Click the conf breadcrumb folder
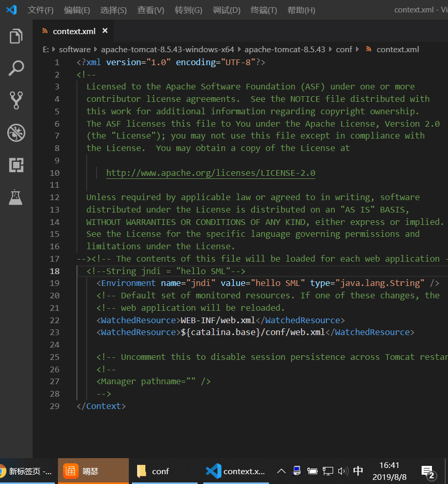Viewport: 448px width, 484px height. pos(344,50)
